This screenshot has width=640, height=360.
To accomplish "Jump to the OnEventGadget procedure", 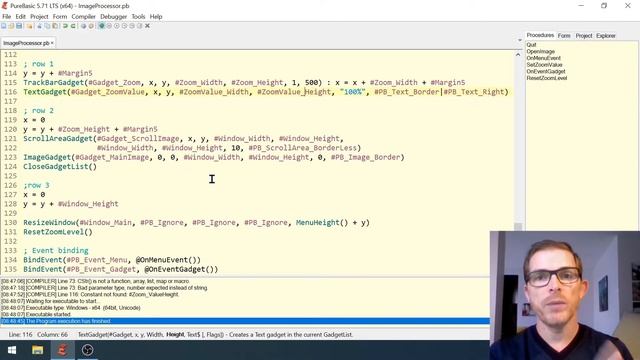I will [x=546, y=71].
